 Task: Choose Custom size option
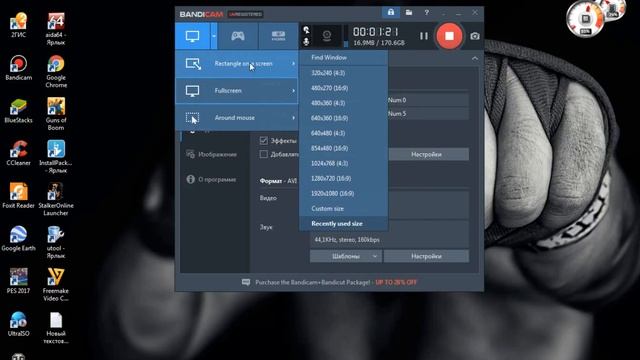tap(343, 209)
